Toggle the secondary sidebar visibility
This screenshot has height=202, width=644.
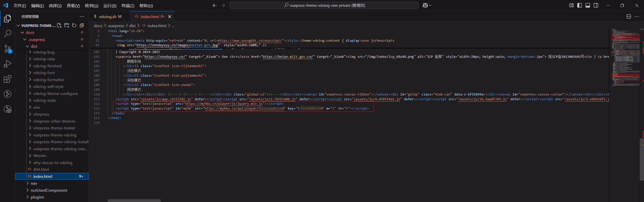pyautogui.click(x=596, y=5)
